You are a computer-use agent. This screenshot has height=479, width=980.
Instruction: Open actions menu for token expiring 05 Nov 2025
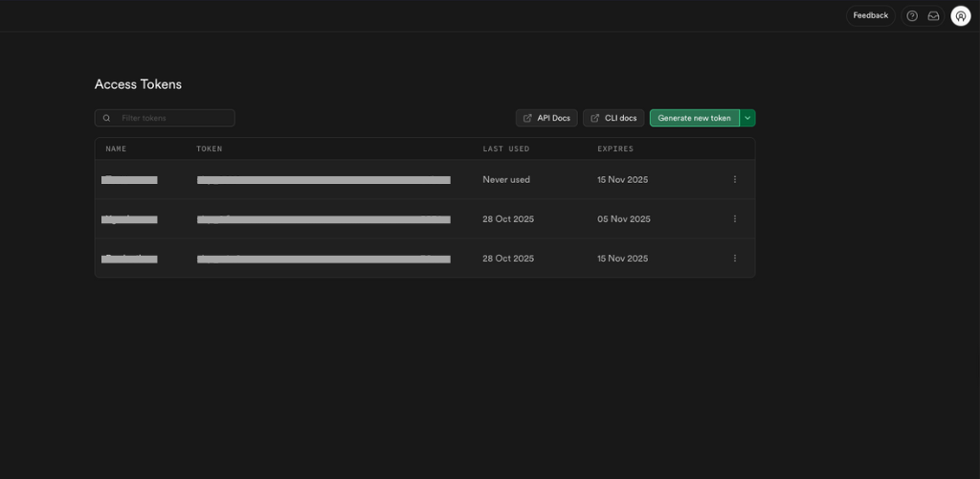(735, 218)
